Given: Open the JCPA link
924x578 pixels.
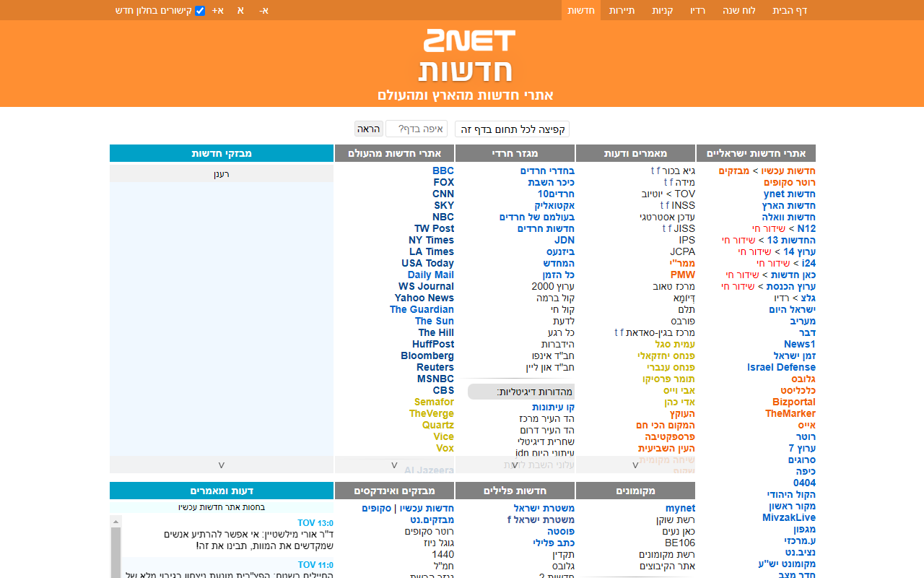Looking at the screenshot, I should (x=682, y=252).
